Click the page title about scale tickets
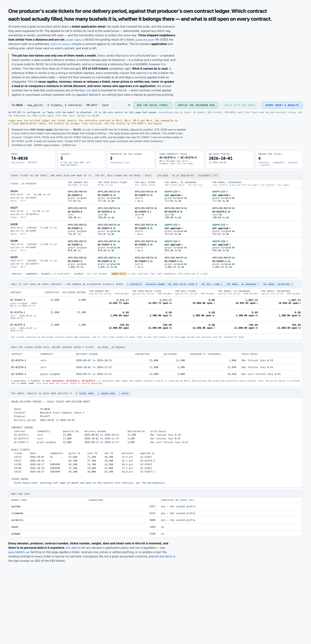The image size is (311, 644). (x=140, y=15)
